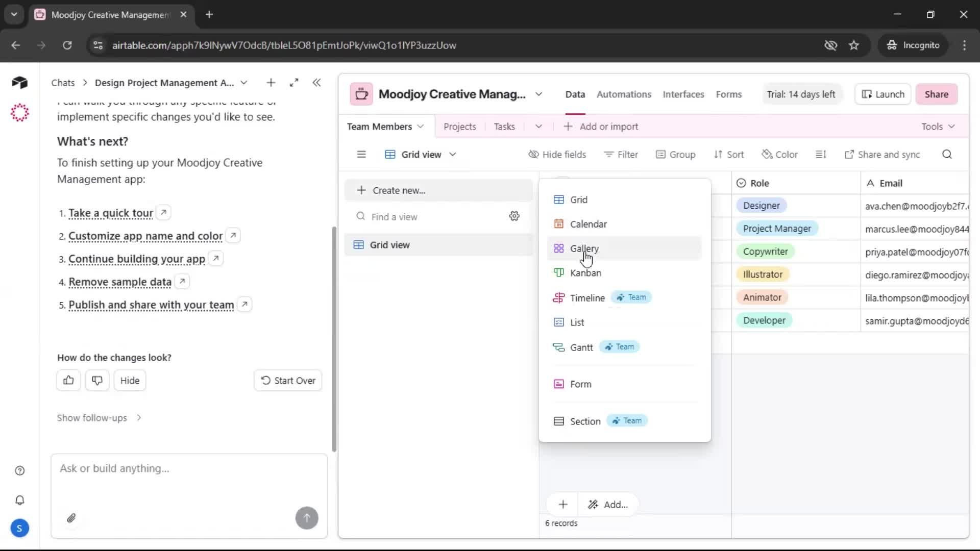Click the attach file paperclip icon
The width and height of the screenshot is (980, 551).
click(71, 518)
